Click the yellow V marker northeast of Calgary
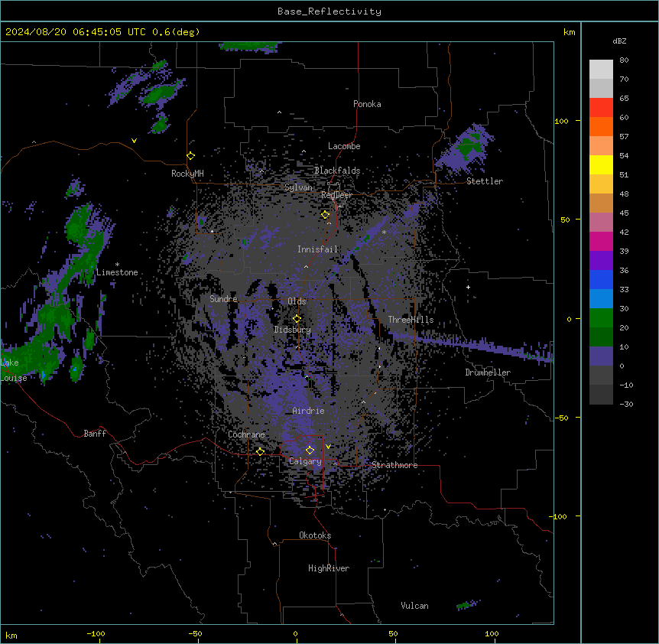 coord(328,447)
